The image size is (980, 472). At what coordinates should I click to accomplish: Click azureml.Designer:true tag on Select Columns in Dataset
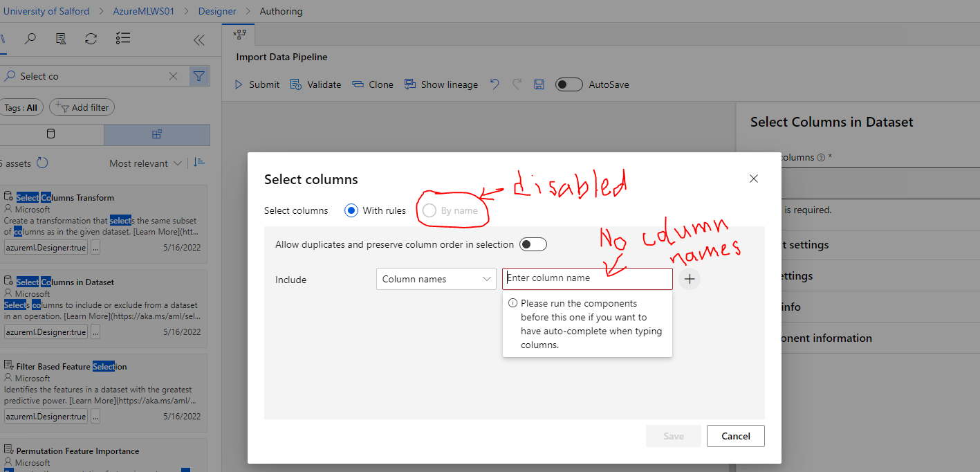click(46, 332)
